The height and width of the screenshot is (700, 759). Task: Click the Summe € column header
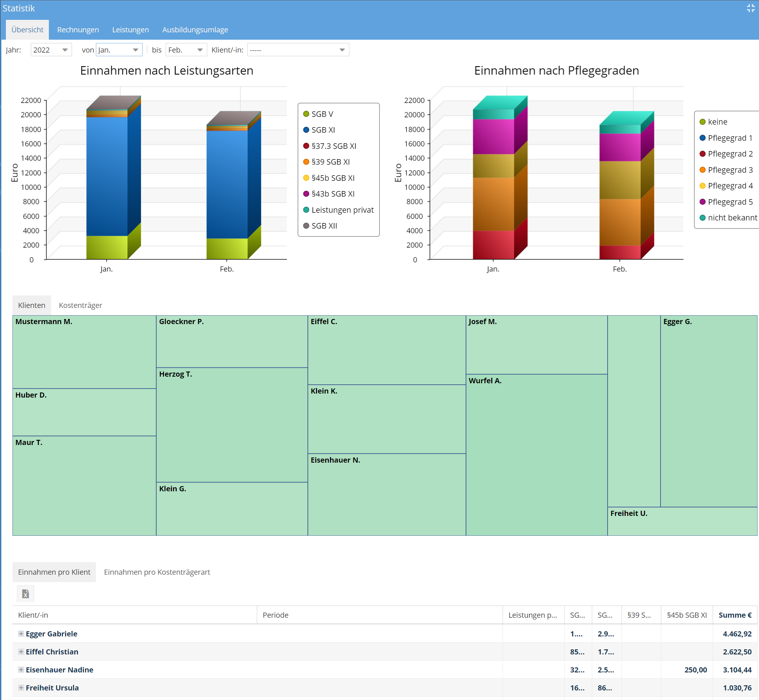click(x=734, y=615)
